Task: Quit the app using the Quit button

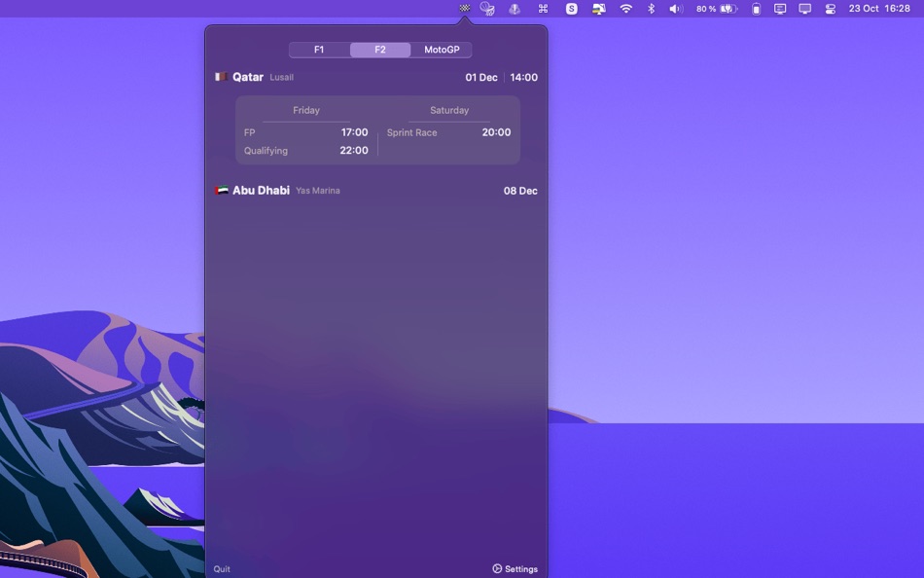Action: 221,568
